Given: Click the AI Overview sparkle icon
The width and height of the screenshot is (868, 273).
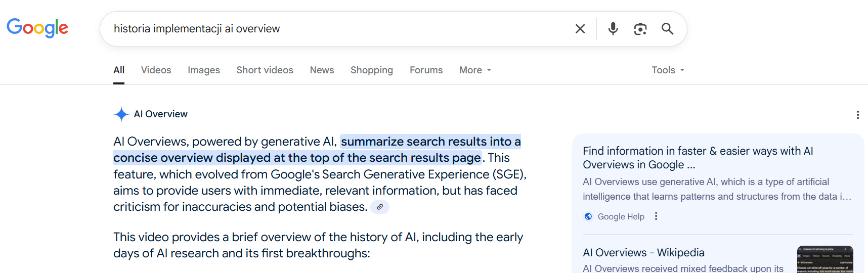Looking at the screenshot, I should coord(121,114).
